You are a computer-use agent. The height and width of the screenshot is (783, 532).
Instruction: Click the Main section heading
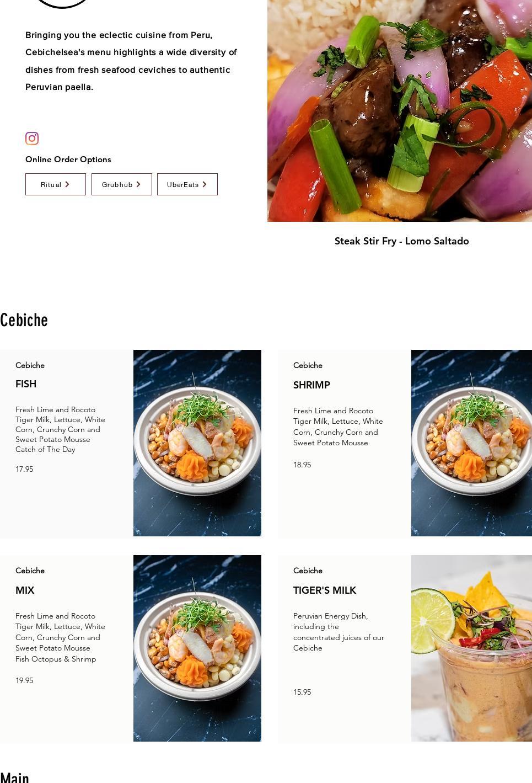coord(14,777)
